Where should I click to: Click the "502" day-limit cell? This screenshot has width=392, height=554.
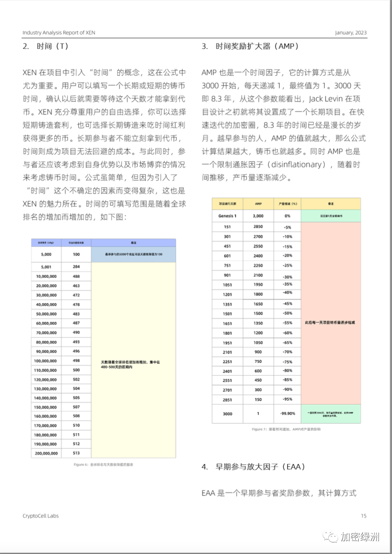(x=76, y=379)
